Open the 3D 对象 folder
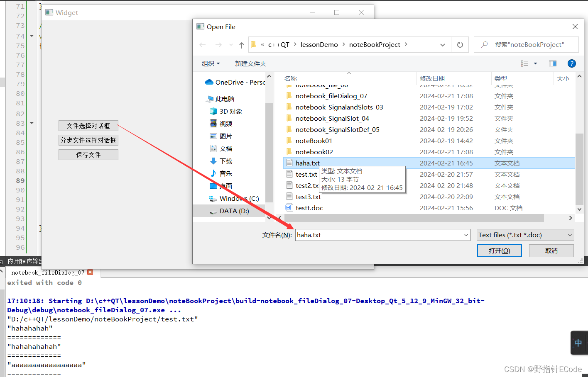This screenshot has height=377, width=588. pyautogui.click(x=226, y=111)
